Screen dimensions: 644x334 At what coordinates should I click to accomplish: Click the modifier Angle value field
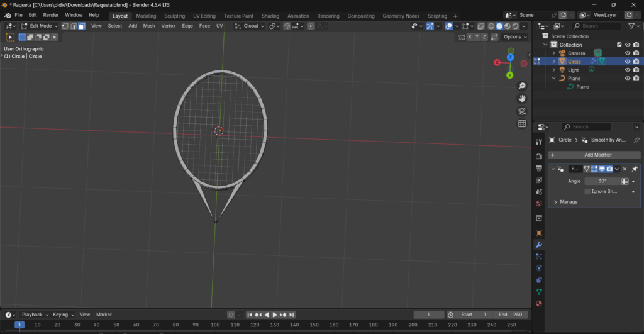[602, 181]
